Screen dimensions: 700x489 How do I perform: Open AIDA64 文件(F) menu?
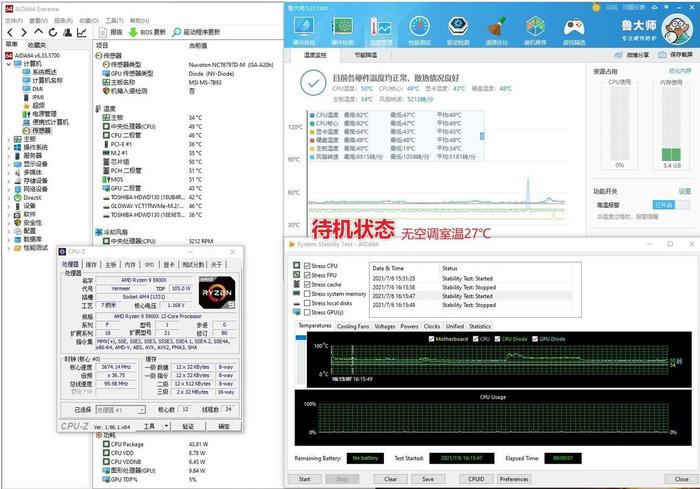point(13,21)
